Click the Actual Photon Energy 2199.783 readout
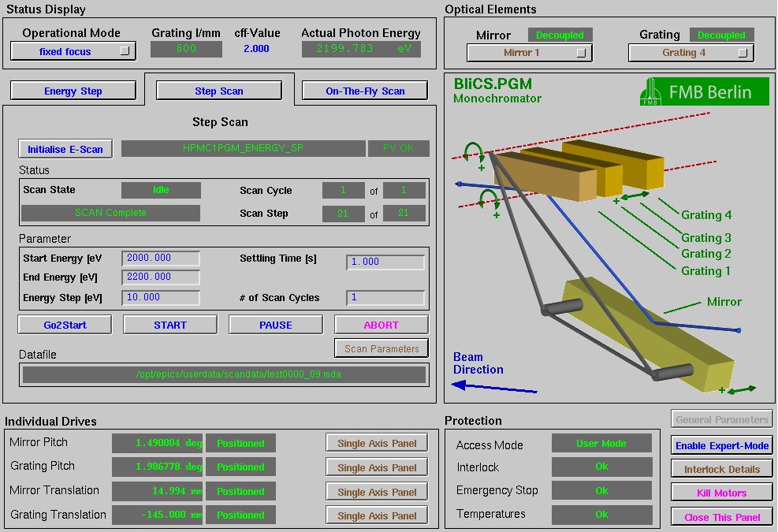Image resolution: width=778 pixels, height=532 pixels. 361,49
